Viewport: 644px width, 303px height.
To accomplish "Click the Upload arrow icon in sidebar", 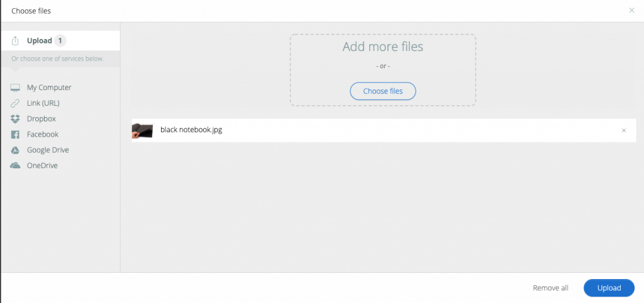I will tap(16, 41).
